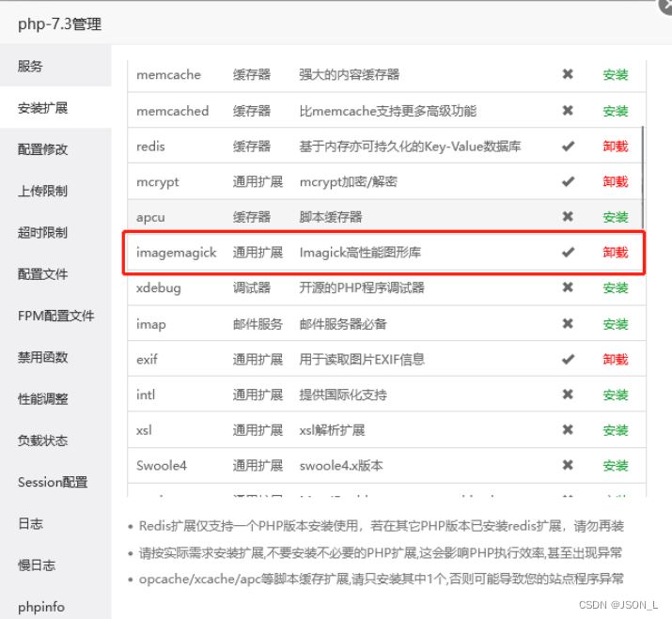Screen dimensions: 672x619
Task: Open the 服务 tab in the sidebar
Action: [x=55, y=66]
